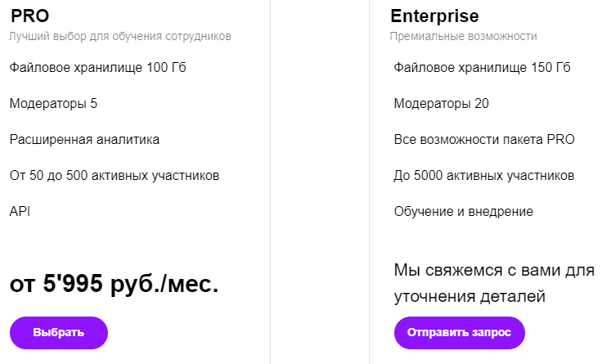
Task: Click the API feature in PRO plan
Action: tap(20, 211)
